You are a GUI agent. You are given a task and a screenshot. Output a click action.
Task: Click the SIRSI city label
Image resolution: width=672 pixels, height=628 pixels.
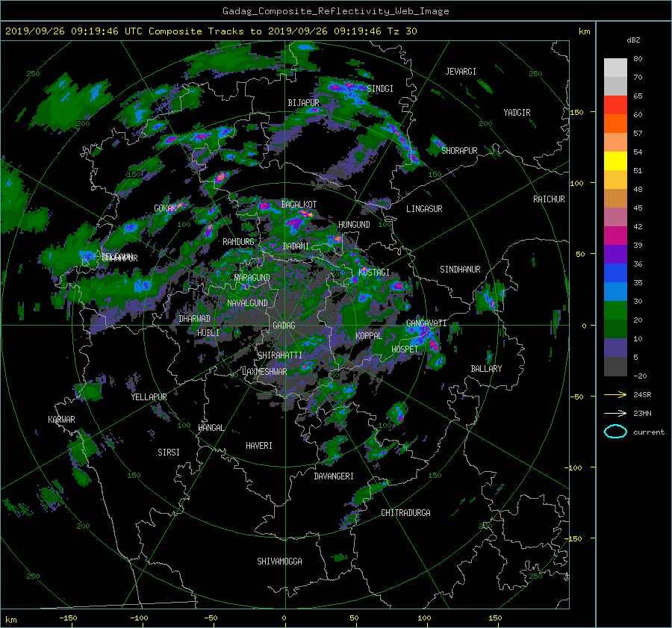(x=169, y=453)
